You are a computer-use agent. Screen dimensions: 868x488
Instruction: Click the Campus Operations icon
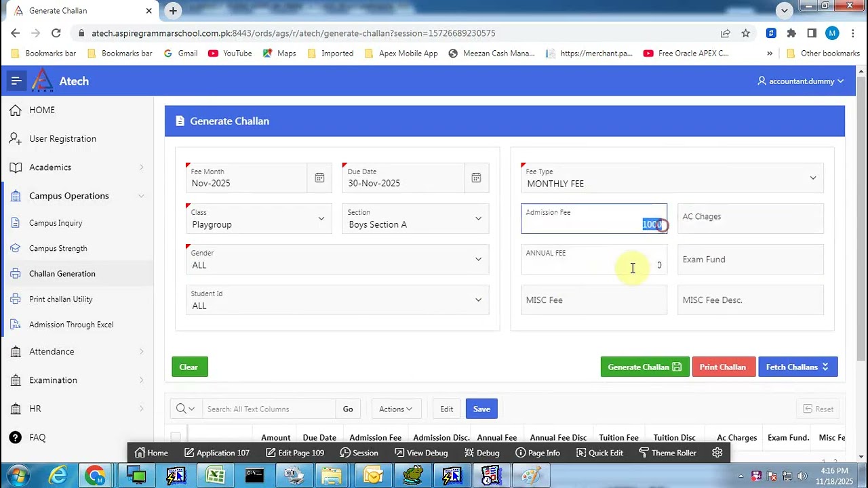point(15,196)
